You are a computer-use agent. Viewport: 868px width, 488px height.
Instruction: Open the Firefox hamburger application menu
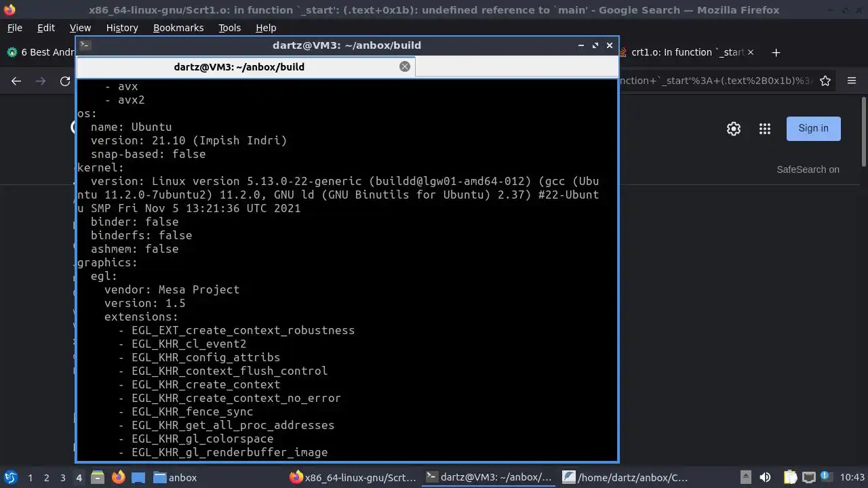click(x=852, y=81)
